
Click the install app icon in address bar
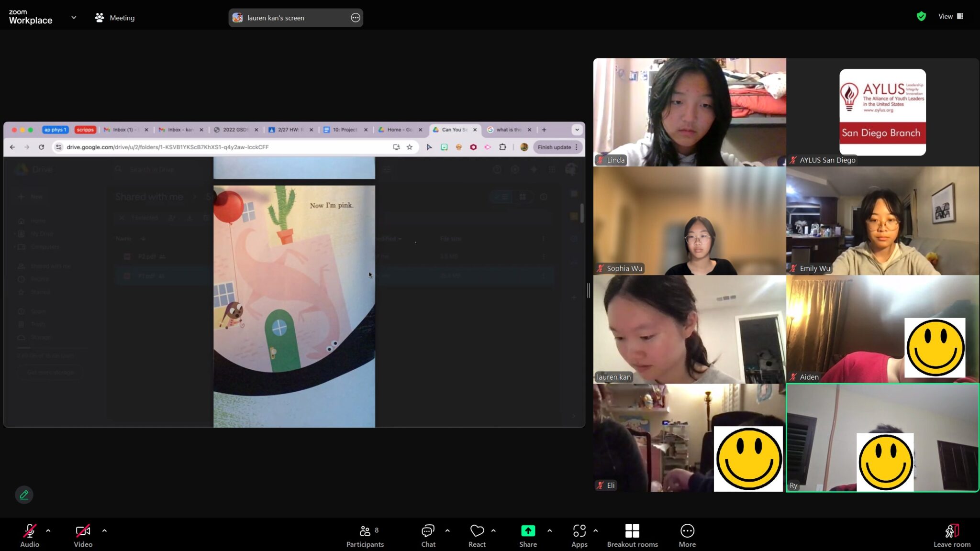396,147
